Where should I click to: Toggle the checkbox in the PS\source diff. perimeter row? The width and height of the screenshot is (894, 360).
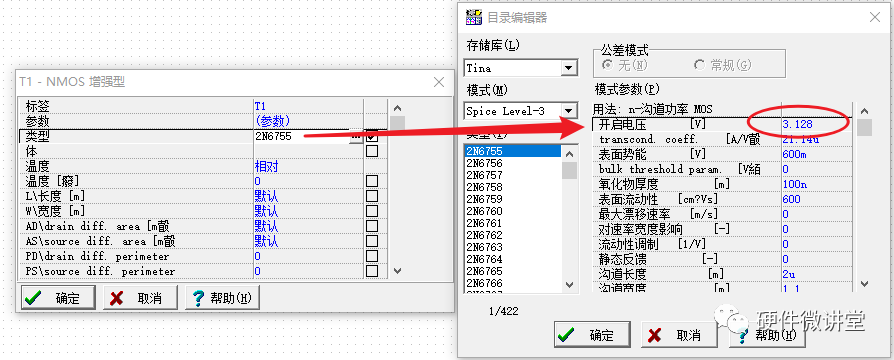click(x=372, y=271)
